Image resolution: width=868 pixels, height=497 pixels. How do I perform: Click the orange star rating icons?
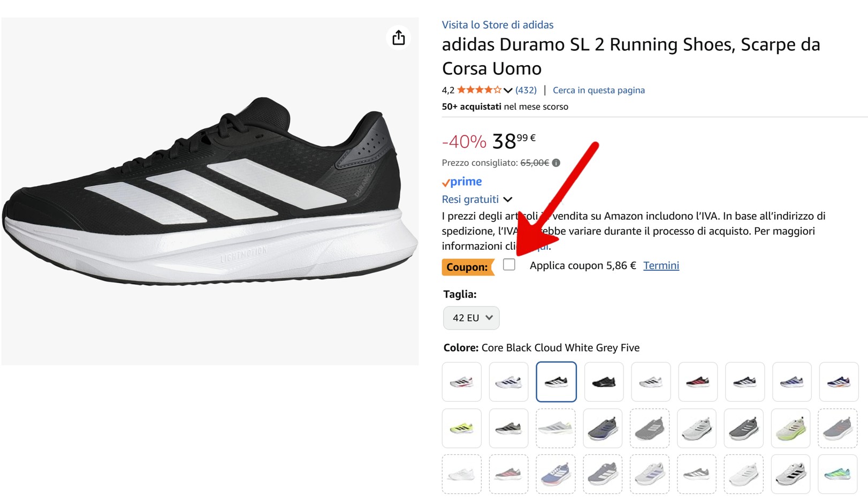(479, 90)
